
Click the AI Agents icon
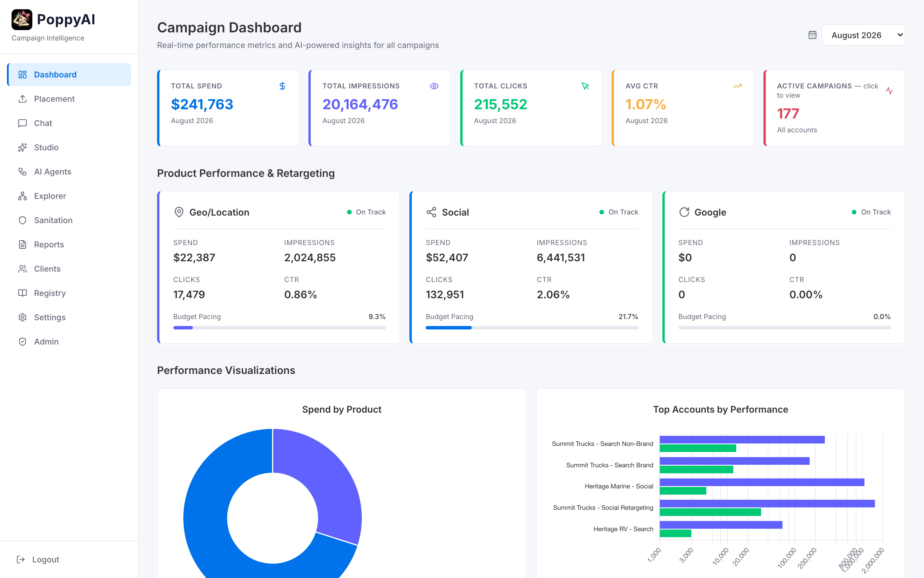23,172
